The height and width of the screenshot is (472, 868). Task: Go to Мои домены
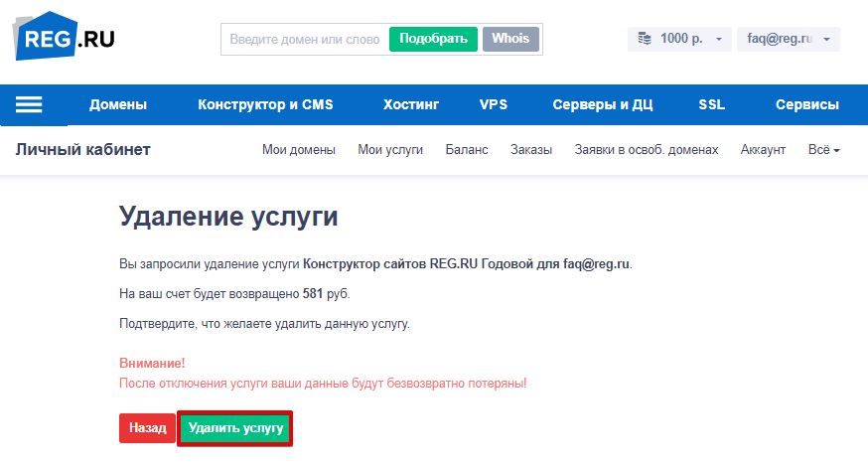coord(299,150)
